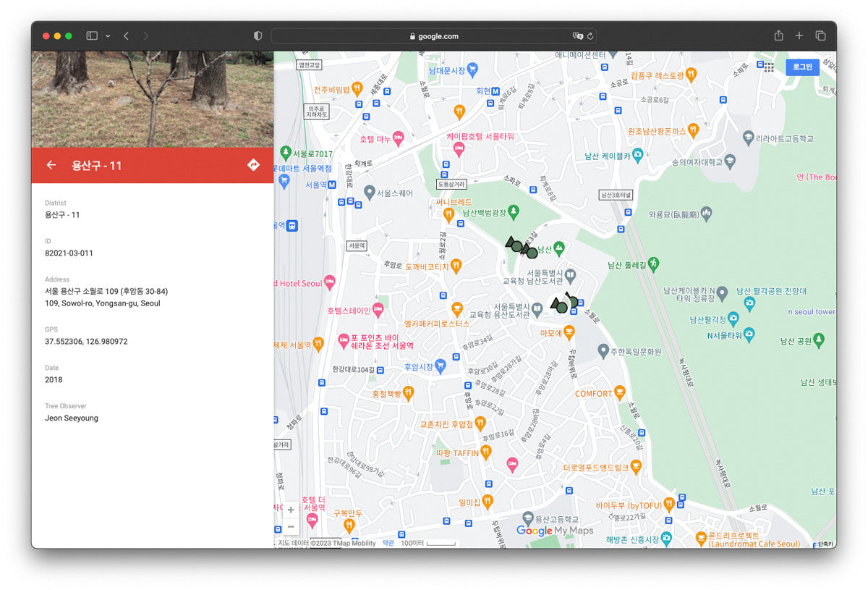868x590 pixels.
Task: Open the 약관 terms link
Action: point(388,543)
